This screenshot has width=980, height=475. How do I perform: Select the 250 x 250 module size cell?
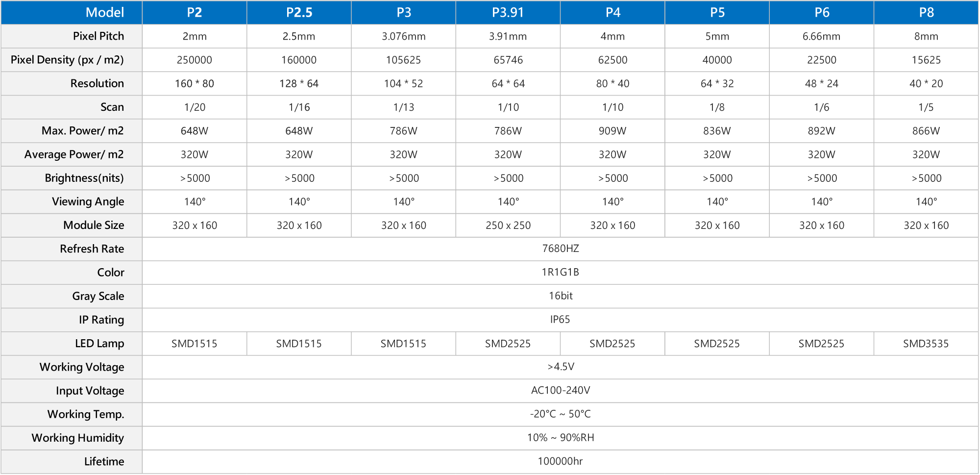pos(508,225)
